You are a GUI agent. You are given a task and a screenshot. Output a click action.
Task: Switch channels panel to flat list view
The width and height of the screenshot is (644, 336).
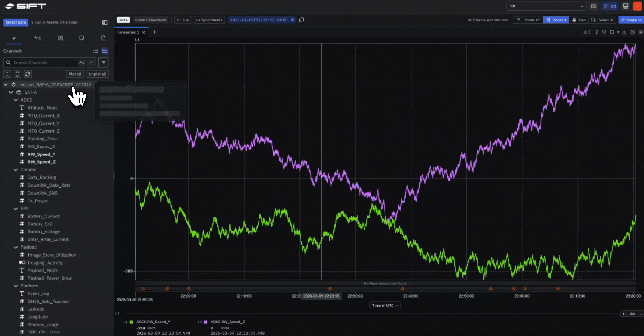coord(96,51)
